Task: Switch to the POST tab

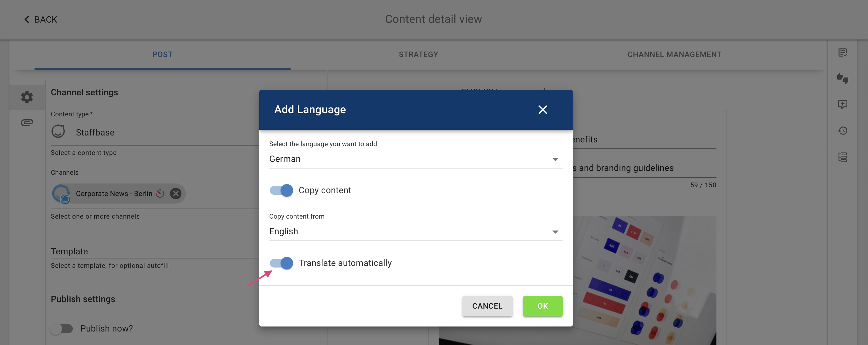Action: (163, 55)
